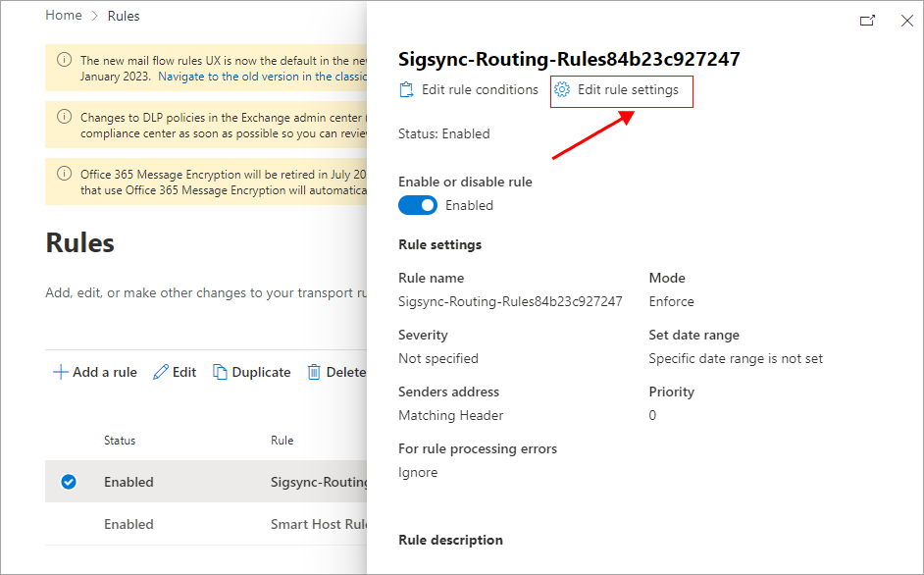Close the rule details panel
Viewport: 924px width, 575px height.
click(907, 20)
